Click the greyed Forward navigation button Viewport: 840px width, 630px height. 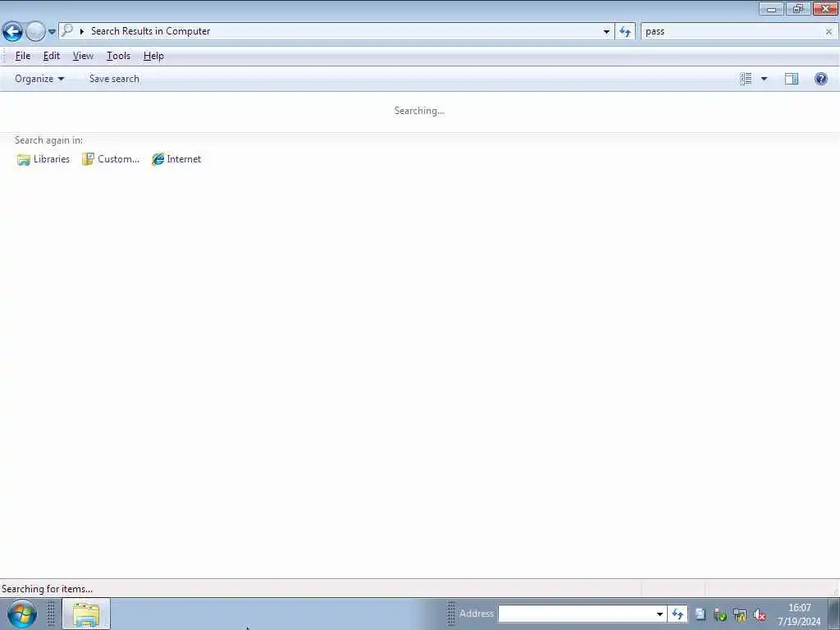click(x=35, y=32)
